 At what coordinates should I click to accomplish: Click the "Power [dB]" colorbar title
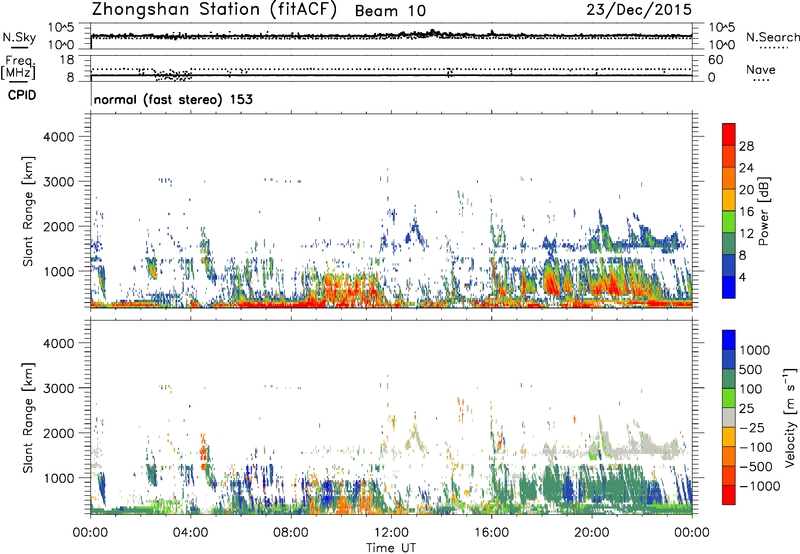tap(763, 211)
